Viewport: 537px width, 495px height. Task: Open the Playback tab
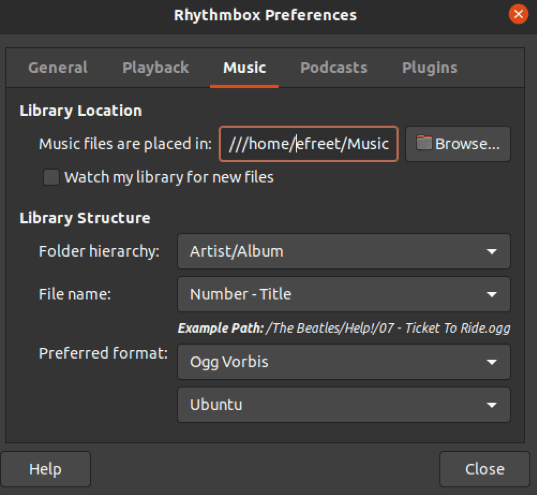click(x=155, y=67)
